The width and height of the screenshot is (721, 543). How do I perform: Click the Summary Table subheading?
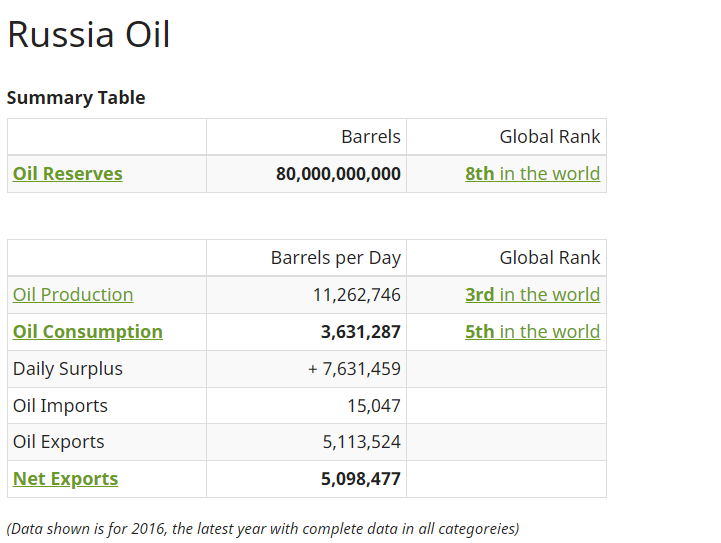pyautogui.click(x=76, y=98)
